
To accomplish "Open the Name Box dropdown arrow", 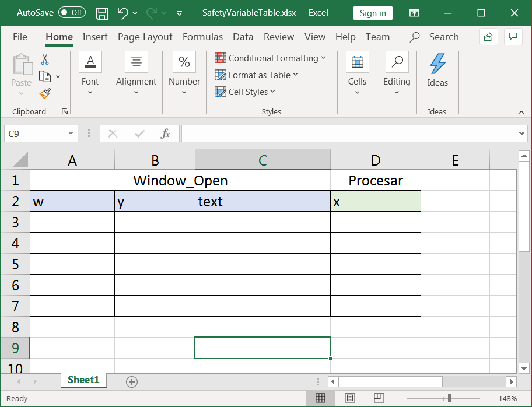I will click(71, 134).
